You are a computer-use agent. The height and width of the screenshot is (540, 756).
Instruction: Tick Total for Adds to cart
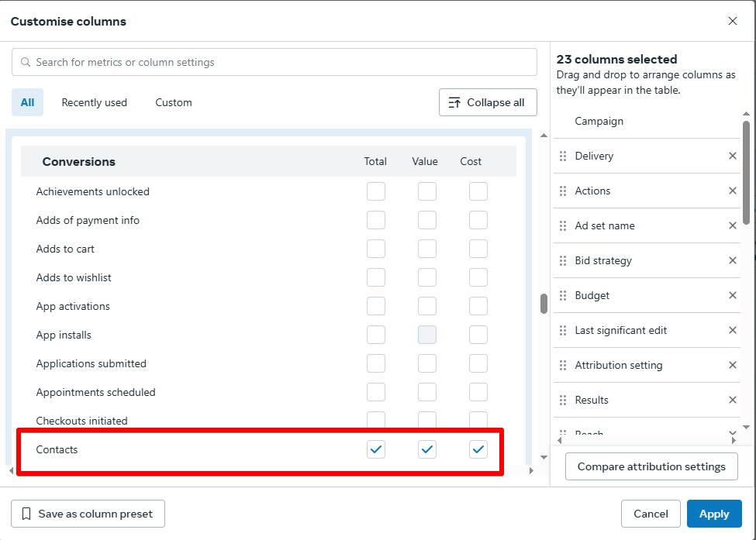tap(376, 249)
